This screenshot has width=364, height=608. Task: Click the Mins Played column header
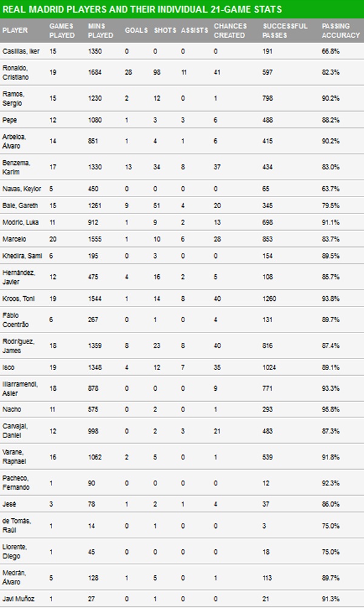pyautogui.click(x=100, y=31)
